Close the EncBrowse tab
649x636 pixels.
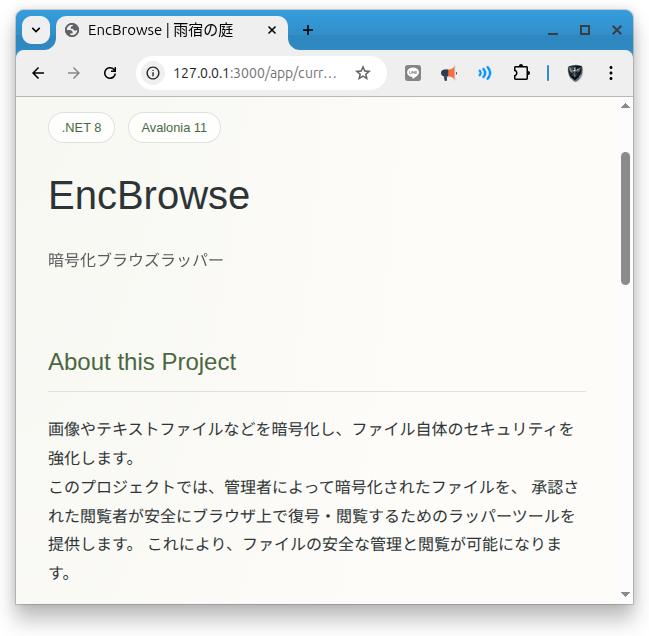tap(272, 30)
